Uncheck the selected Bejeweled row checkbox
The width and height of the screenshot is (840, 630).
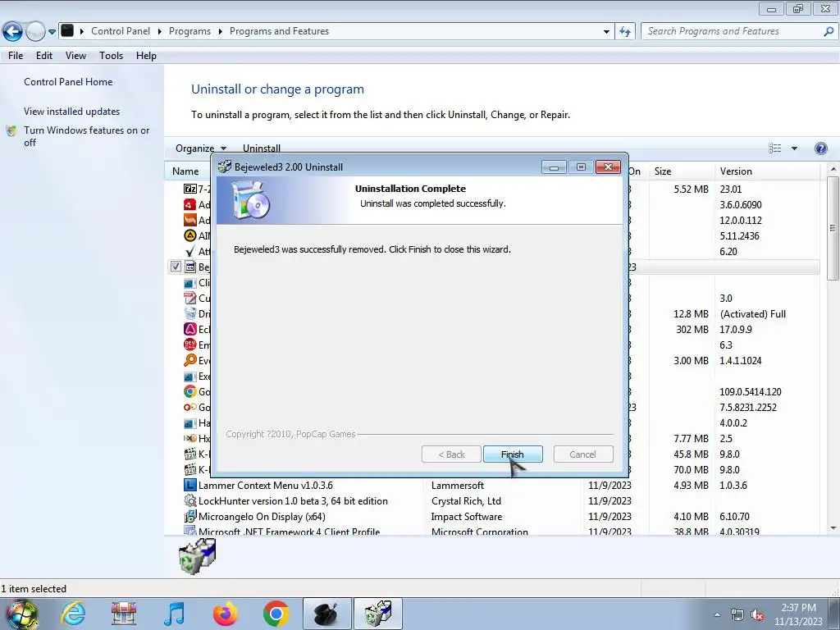pos(176,267)
